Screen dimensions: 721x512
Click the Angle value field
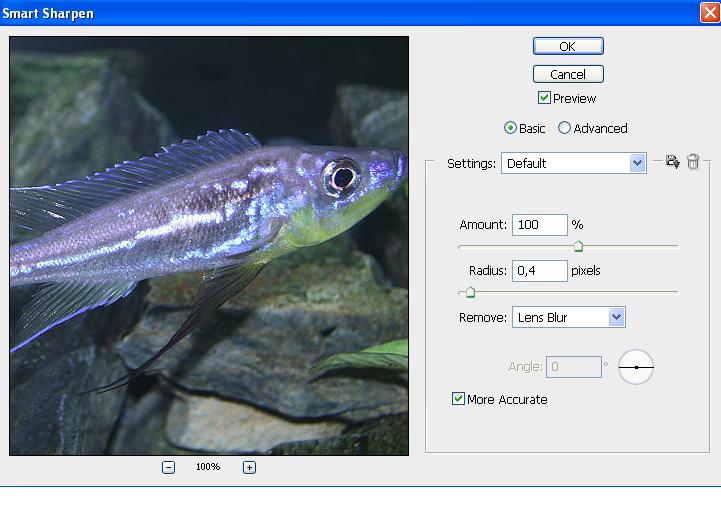coord(573,367)
